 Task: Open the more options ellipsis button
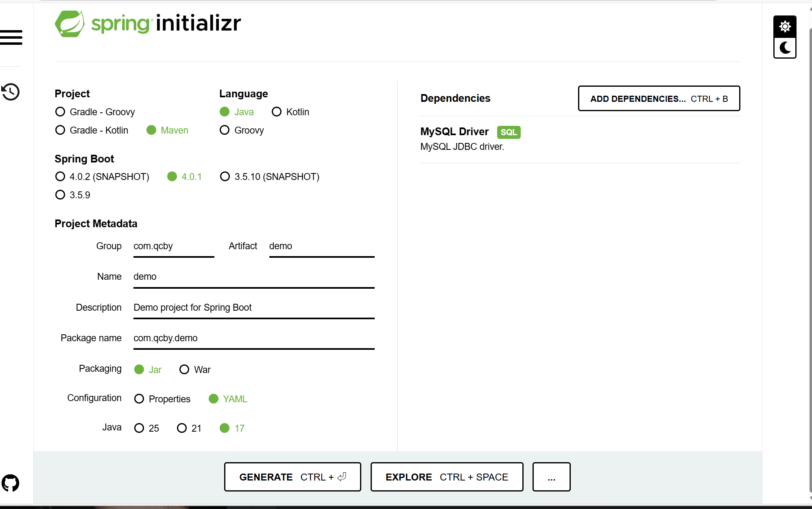[x=551, y=477]
